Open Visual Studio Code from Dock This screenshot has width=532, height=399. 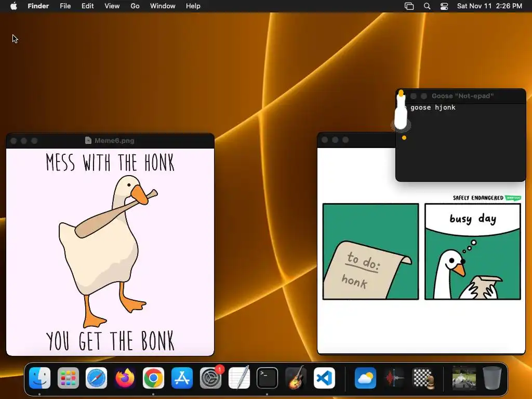[x=324, y=378]
